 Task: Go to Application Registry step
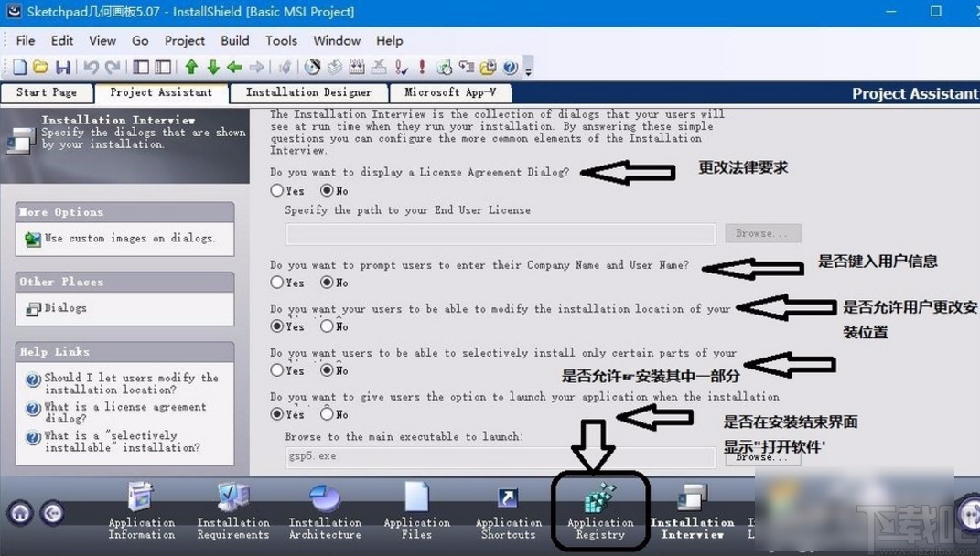coord(600,509)
